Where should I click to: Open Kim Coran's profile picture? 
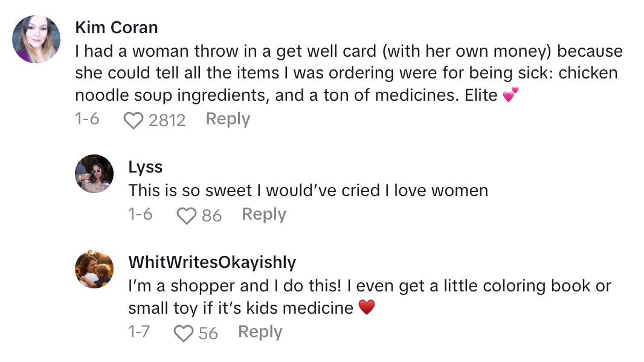36,39
